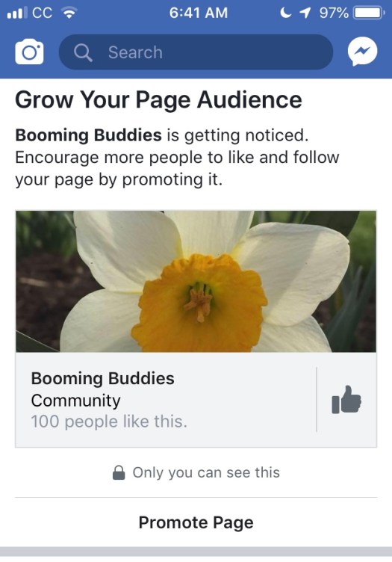Tap the Community category label

(76, 401)
